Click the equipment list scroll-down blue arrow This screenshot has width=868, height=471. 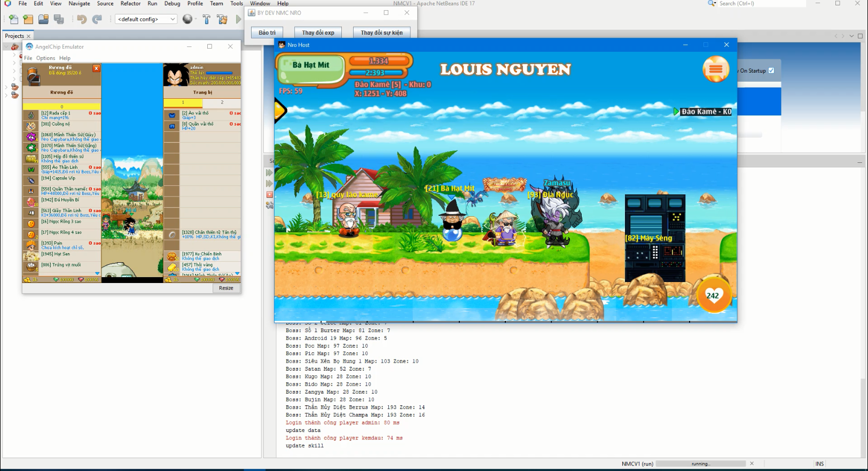[238, 273]
